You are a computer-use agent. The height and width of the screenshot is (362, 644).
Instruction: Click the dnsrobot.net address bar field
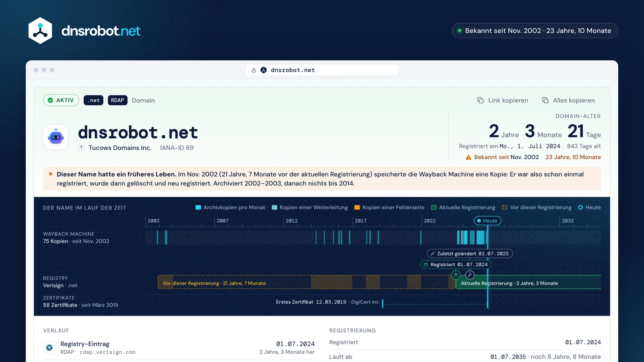point(322,70)
